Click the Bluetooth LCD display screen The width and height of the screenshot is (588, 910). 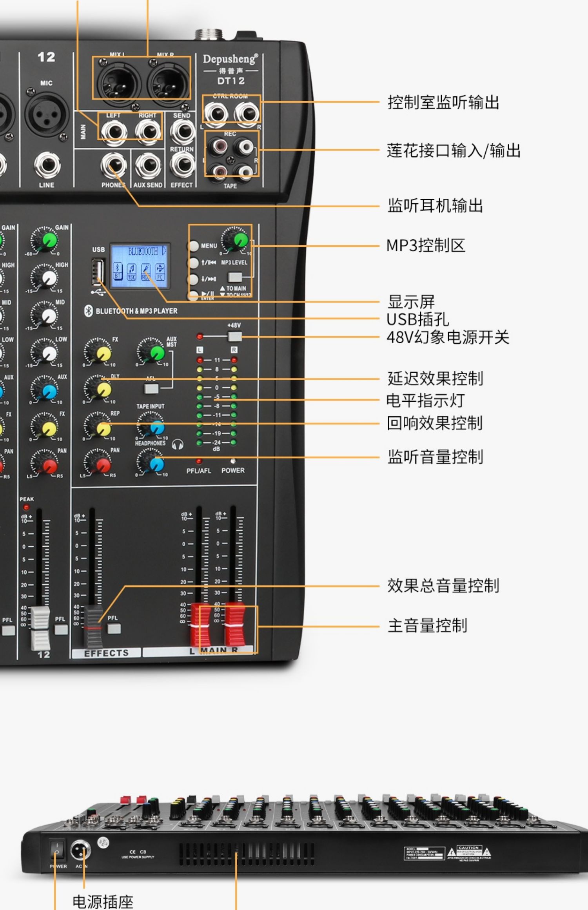140,266
